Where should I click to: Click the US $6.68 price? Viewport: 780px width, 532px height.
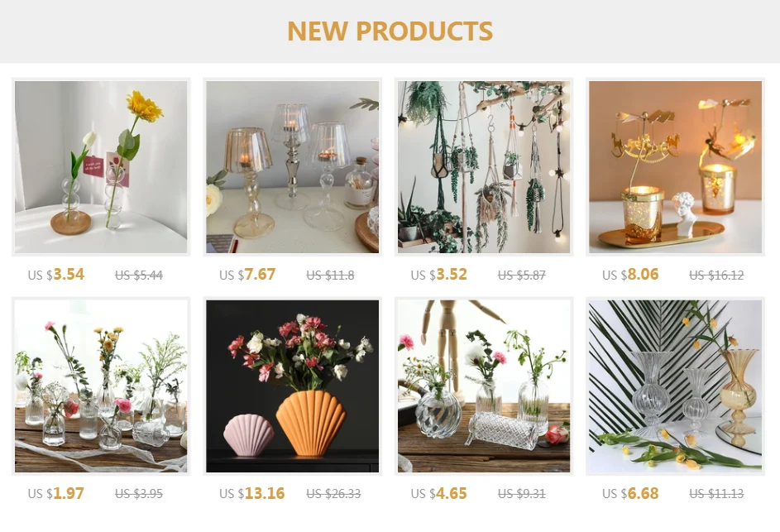pyautogui.click(x=630, y=493)
